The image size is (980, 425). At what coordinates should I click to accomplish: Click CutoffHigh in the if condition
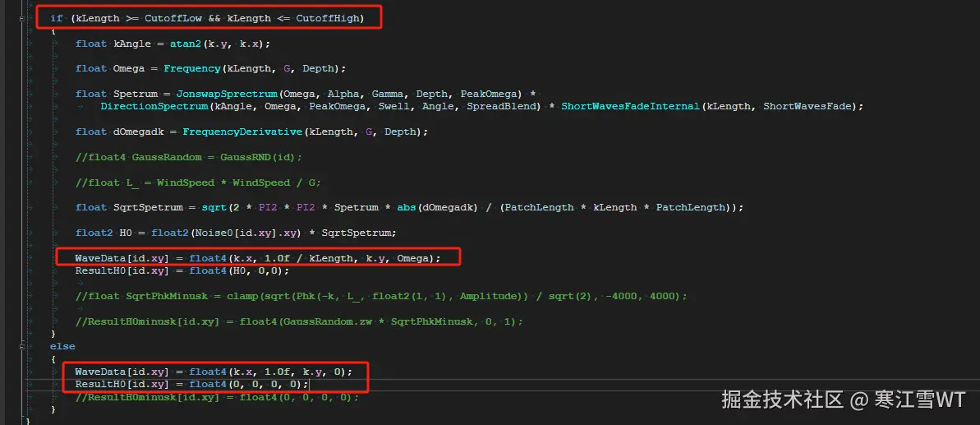pos(327,17)
